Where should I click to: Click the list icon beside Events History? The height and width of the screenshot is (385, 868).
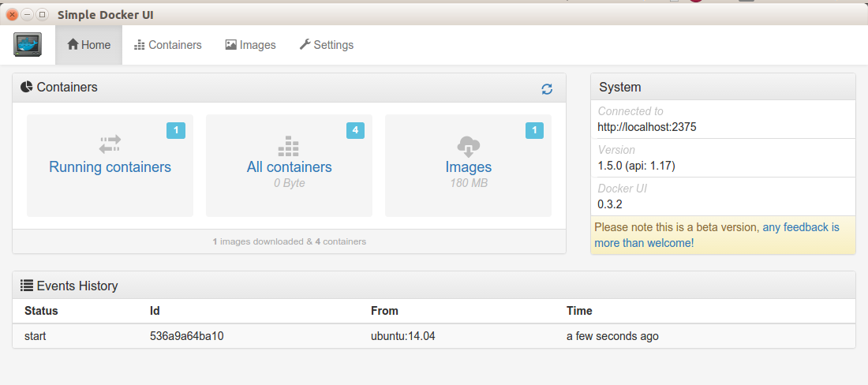coord(26,286)
